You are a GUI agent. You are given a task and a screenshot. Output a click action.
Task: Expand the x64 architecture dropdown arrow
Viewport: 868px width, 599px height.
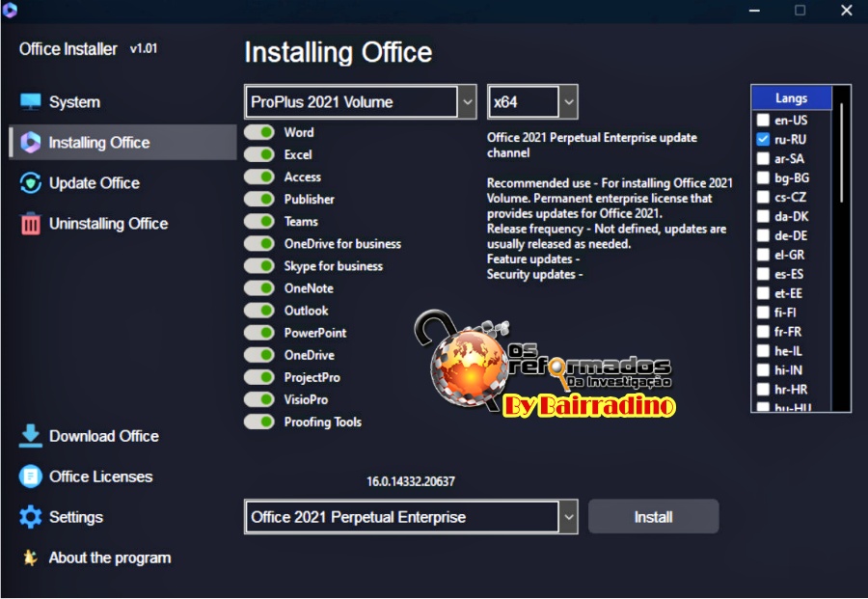569,102
